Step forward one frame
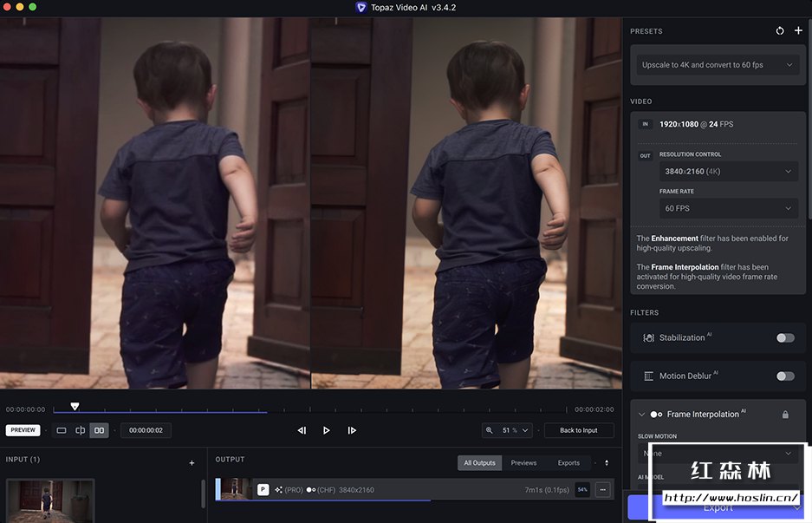The width and height of the screenshot is (812, 523). [x=352, y=430]
